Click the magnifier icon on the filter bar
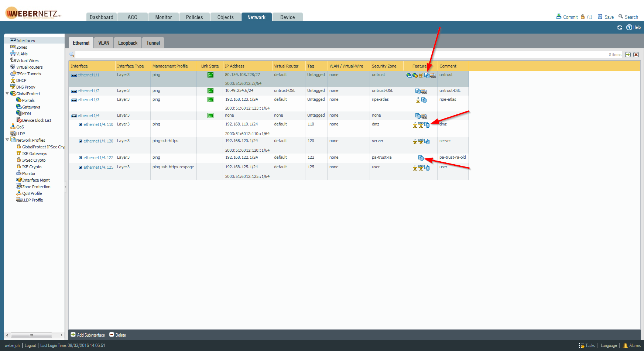The height and width of the screenshot is (351, 644). click(72, 54)
